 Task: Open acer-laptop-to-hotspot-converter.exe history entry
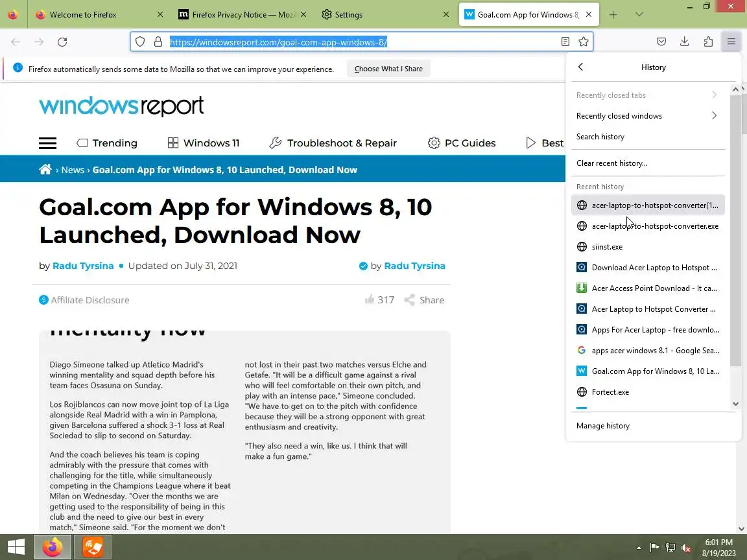648,226
